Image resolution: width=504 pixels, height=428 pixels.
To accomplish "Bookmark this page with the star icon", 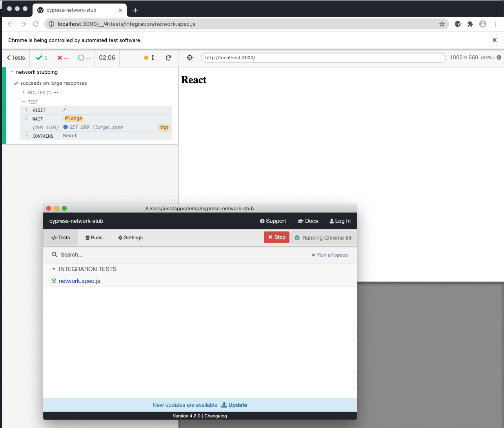I will [442, 24].
